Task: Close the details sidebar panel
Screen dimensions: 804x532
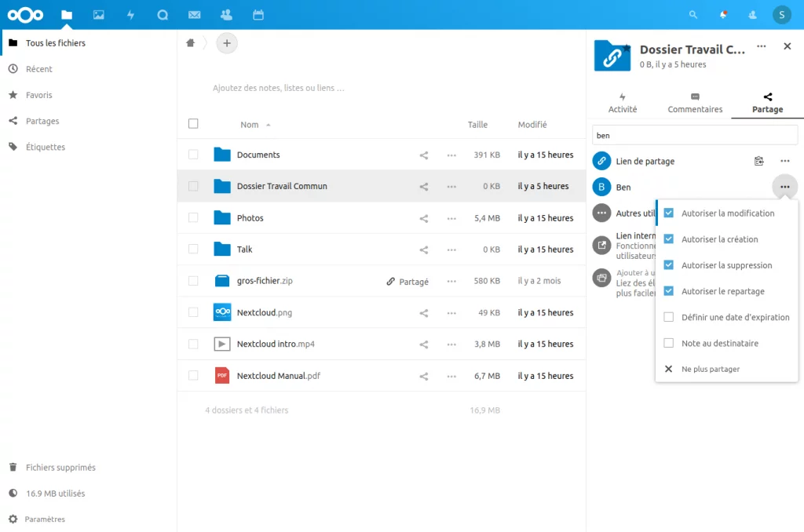Action: [x=788, y=46]
